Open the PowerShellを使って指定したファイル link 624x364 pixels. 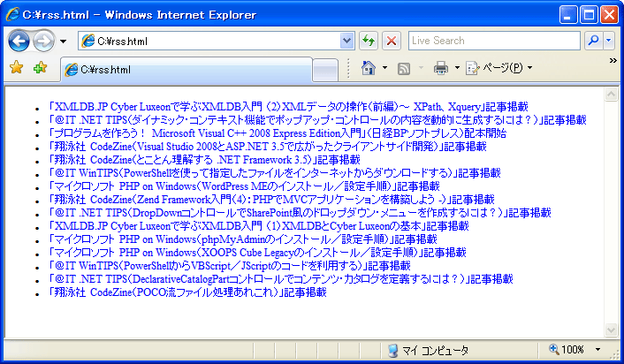[x=274, y=172]
